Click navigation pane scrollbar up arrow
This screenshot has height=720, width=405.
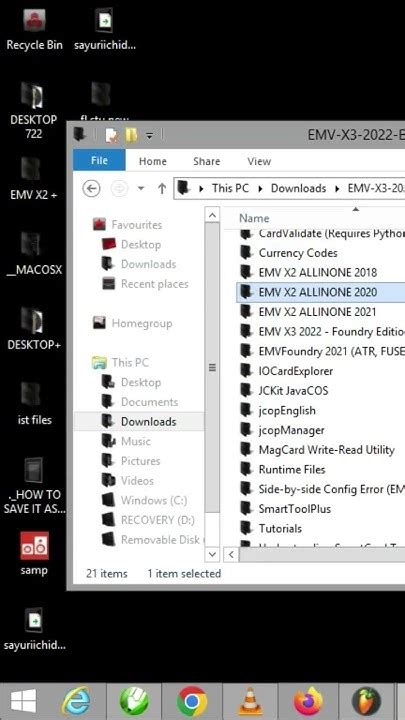pos(212,215)
